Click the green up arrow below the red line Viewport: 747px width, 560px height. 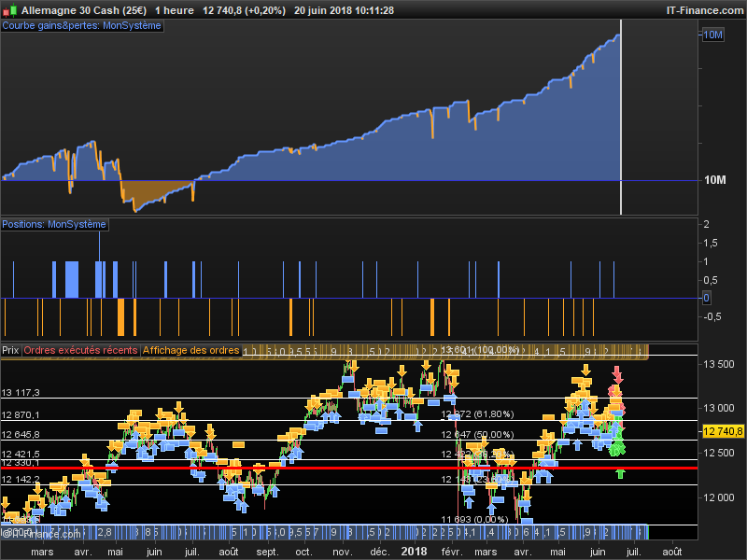620,474
